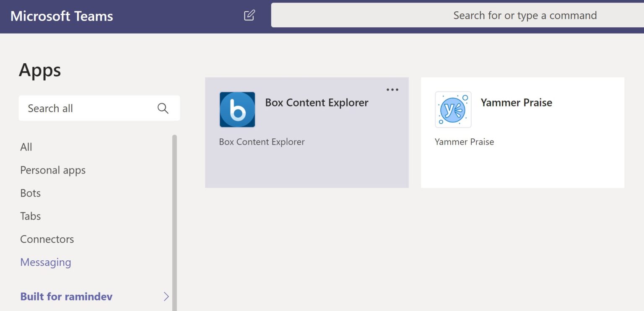Select the Messaging category
The height and width of the screenshot is (311, 644).
[45, 262]
